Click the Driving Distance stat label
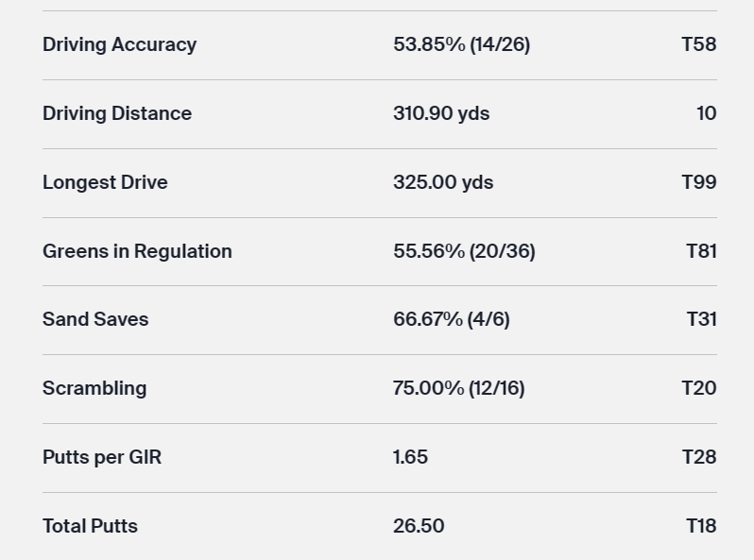 coord(117,113)
